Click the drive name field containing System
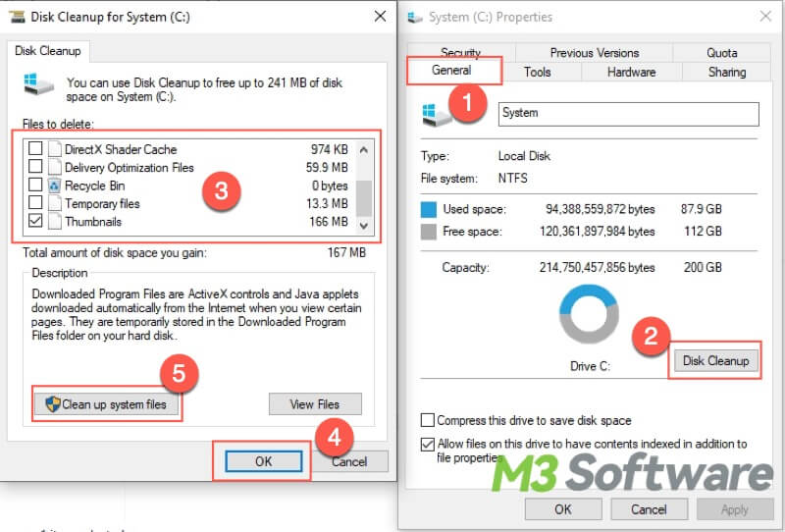 pos(628,114)
